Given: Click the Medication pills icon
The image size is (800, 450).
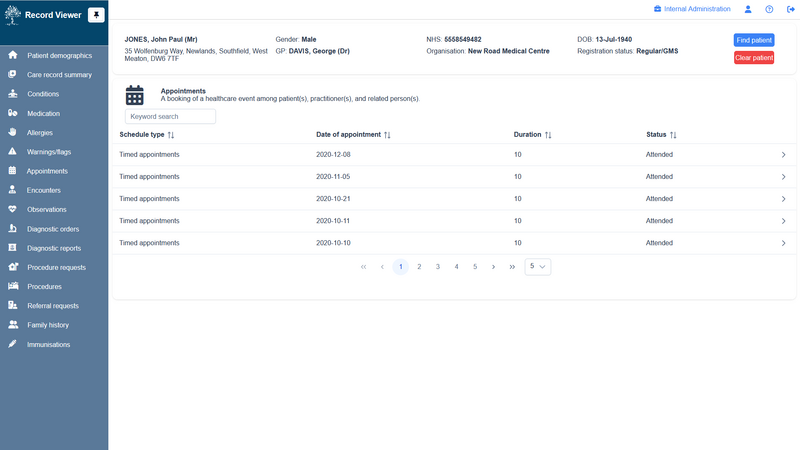Looking at the screenshot, I should (x=13, y=113).
